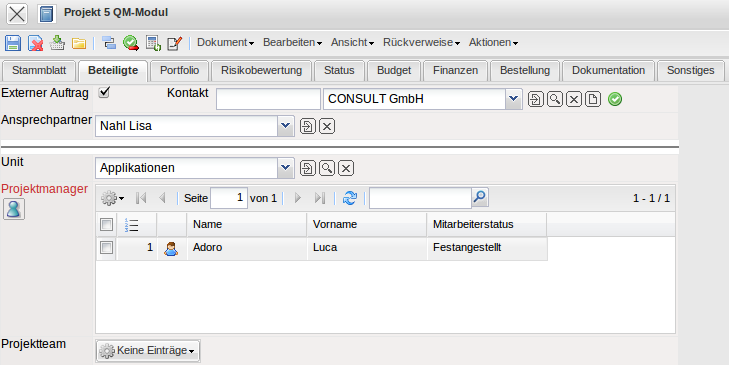Expand the Applikationen Unit dropdown
729x365 pixels.
point(285,168)
